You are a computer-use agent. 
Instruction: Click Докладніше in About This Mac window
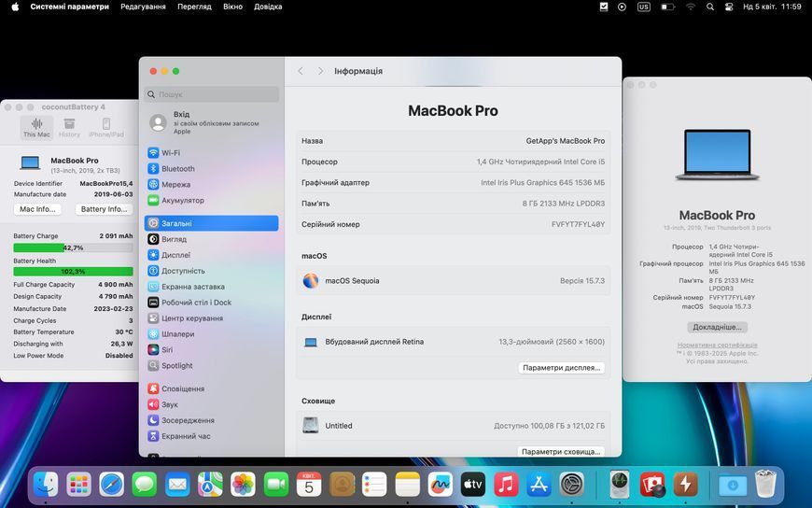click(717, 327)
